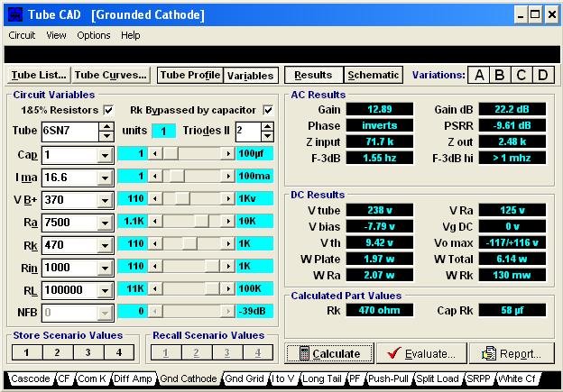Viewport: 563px width, 392px height.
Task: Expand the V B+ dropdown
Action: coord(105,200)
